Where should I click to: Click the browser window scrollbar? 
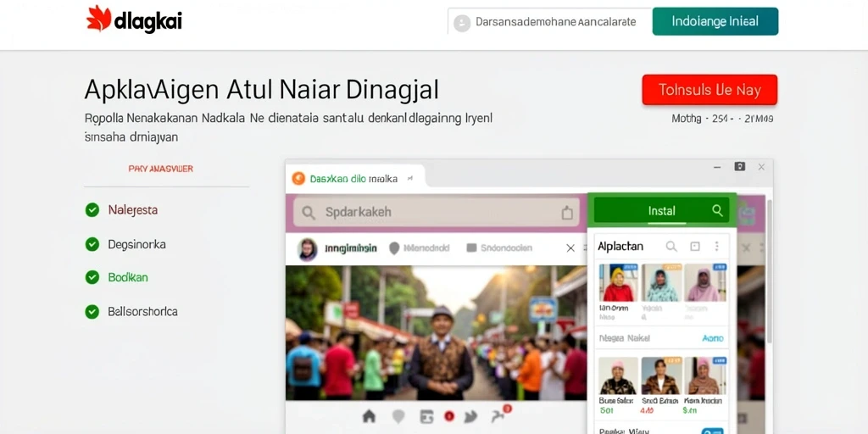[x=769, y=271]
